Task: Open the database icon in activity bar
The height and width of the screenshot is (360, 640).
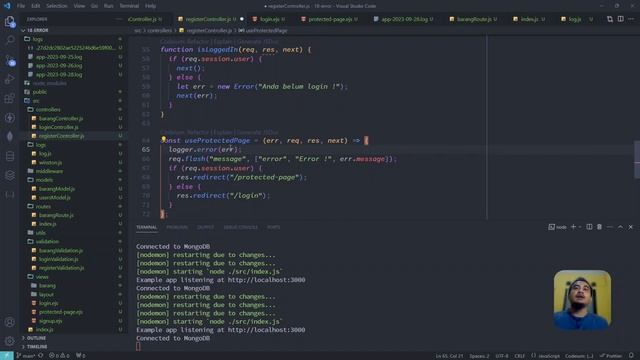Action: pyautogui.click(x=10, y=156)
